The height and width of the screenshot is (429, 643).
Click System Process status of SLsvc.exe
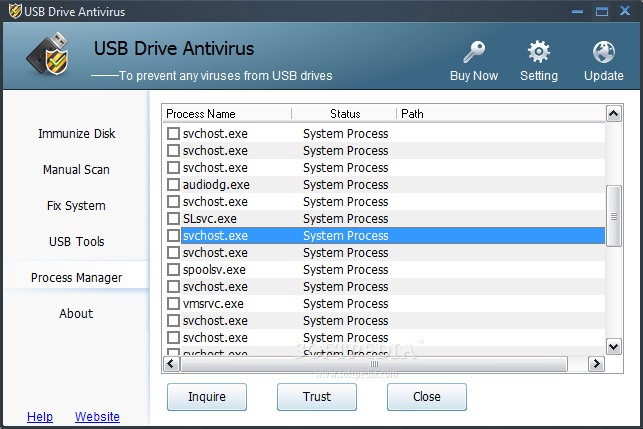(346, 219)
